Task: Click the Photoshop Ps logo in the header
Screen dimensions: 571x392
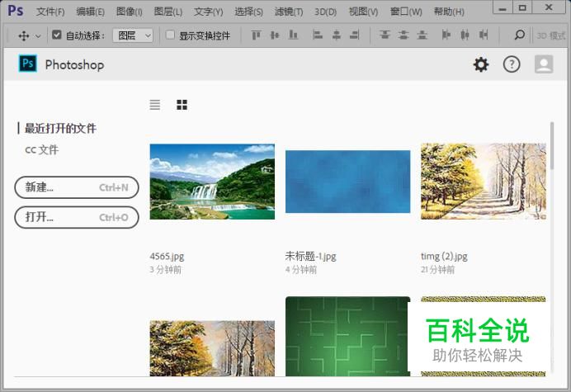Action: [28, 64]
